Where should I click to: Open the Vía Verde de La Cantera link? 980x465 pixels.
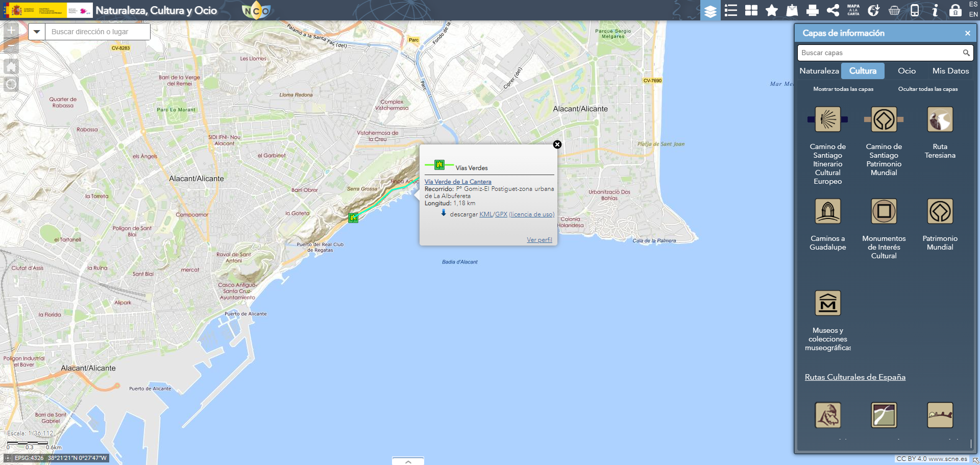click(458, 182)
